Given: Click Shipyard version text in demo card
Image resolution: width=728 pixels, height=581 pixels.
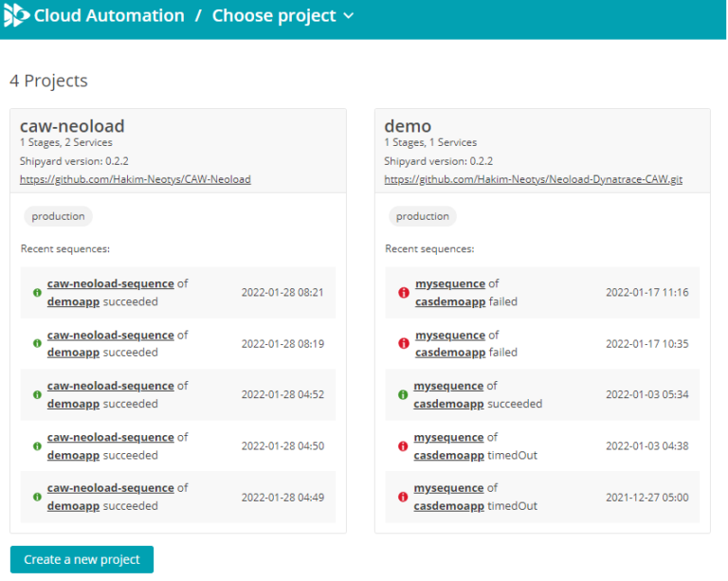Looking at the screenshot, I should click(438, 161).
